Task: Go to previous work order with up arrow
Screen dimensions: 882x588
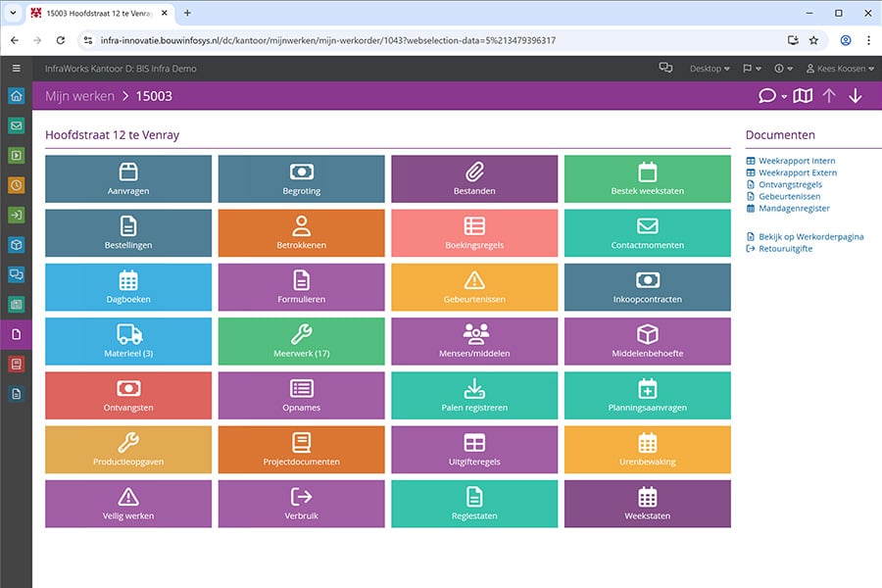Action: (829, 96)
